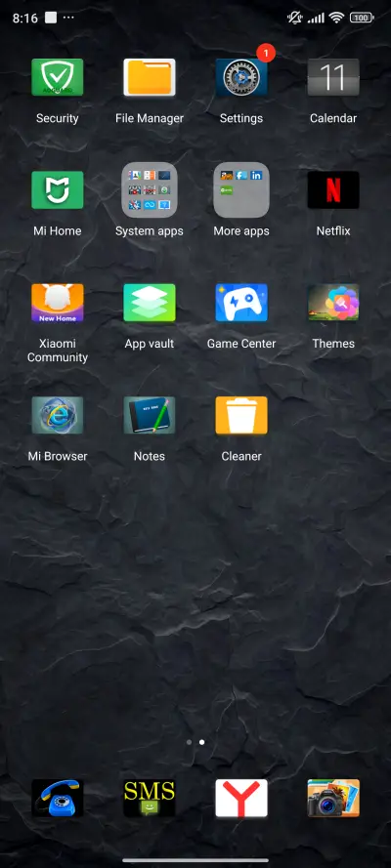Viewport: 391px width, 868px height.
Task: Launch Game Center
Action: click(x=241, y=303)
